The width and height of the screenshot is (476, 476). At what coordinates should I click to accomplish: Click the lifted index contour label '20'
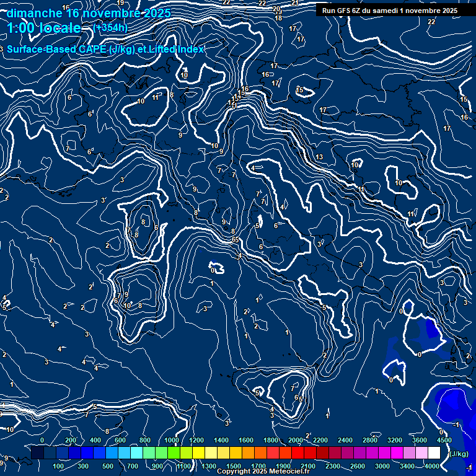coord(276,9)
